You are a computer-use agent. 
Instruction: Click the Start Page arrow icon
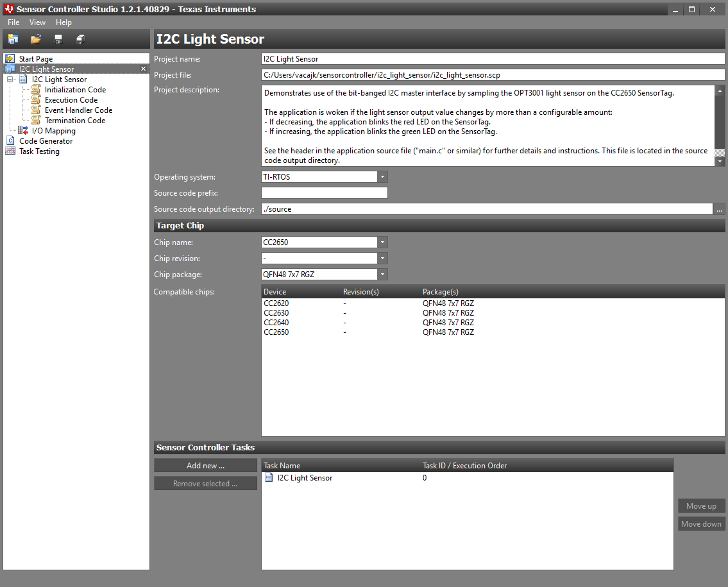click(x=10, y=58)
